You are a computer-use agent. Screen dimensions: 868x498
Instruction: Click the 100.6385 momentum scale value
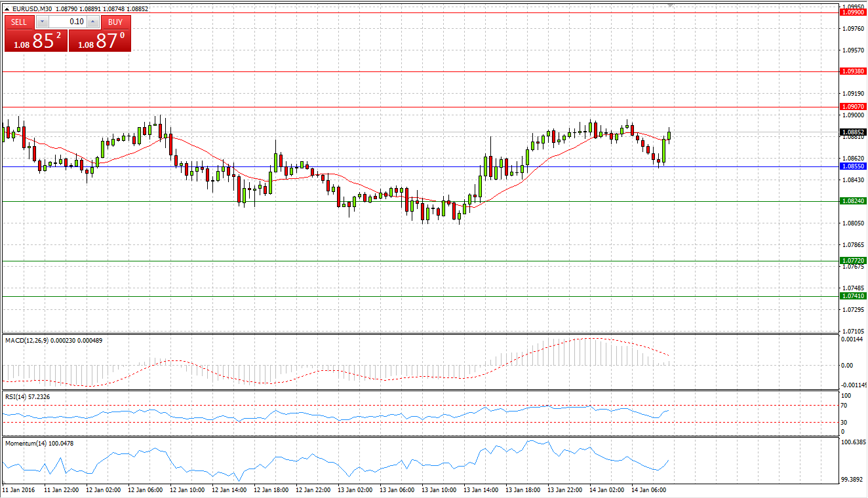(854, 443)
